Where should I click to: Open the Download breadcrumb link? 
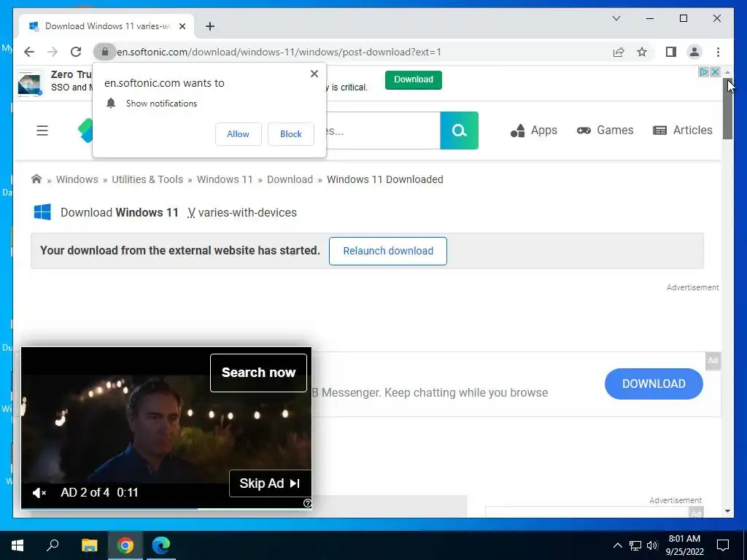click(x=290, y=179)
